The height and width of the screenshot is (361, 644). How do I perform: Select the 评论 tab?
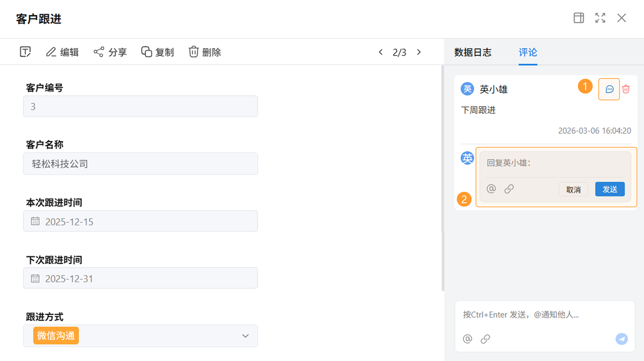click(x=528, y=52)
